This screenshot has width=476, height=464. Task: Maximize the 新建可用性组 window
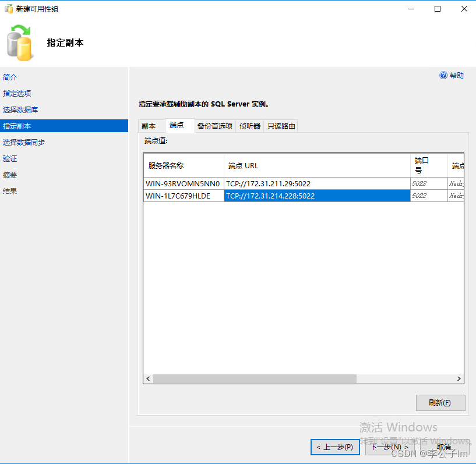438,9
